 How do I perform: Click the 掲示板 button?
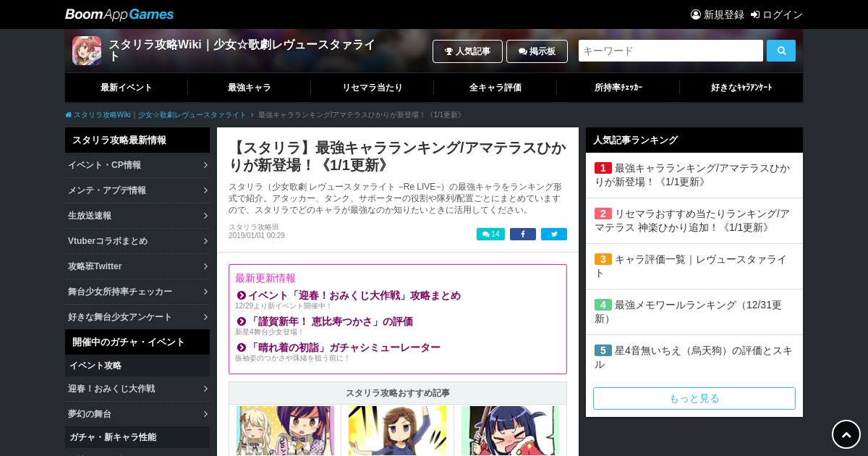tap(537, 51)
